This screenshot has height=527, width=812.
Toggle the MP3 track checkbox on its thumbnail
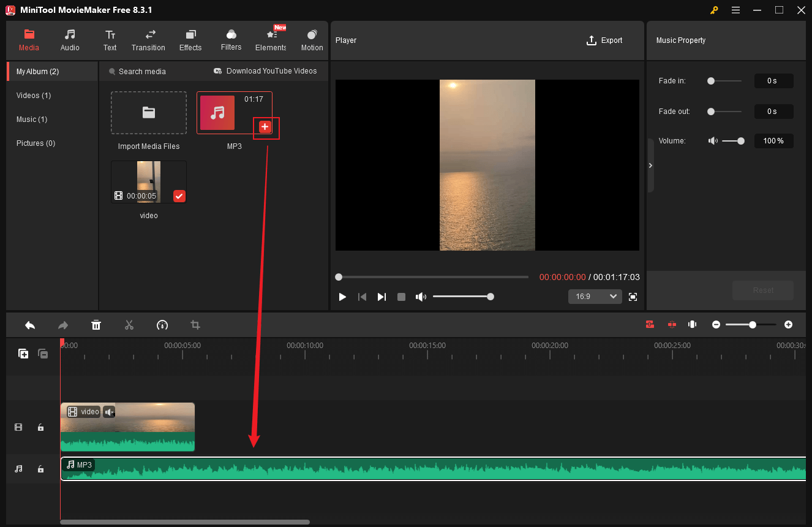[x=265, y=126]
